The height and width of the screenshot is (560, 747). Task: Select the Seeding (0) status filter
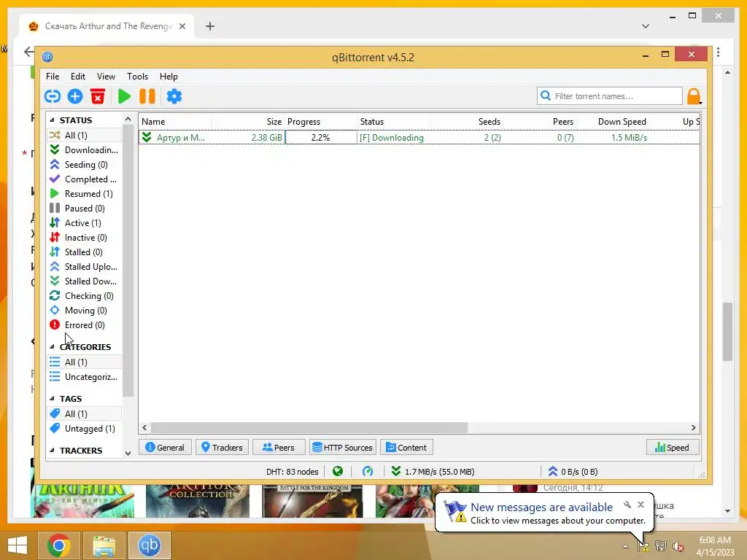point(85,164)
